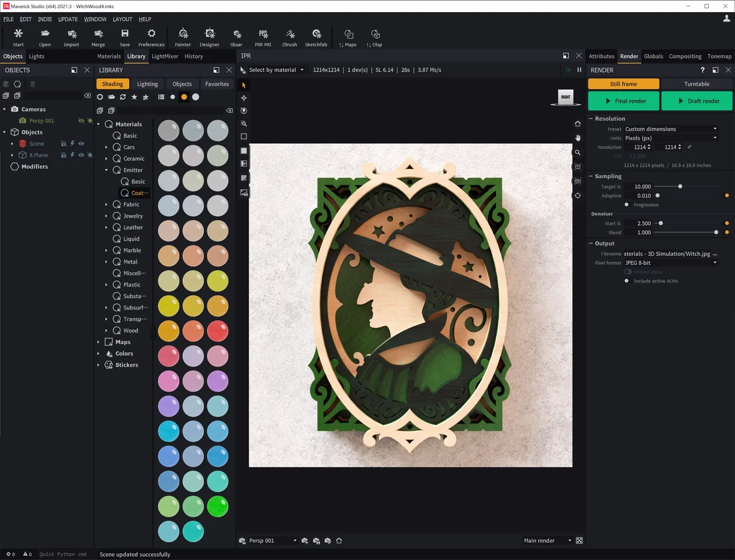Image resolution: width=735 pixels, height=560 pixels.
Task: Open the Sbsar importer icon
Action: [236, 38]
